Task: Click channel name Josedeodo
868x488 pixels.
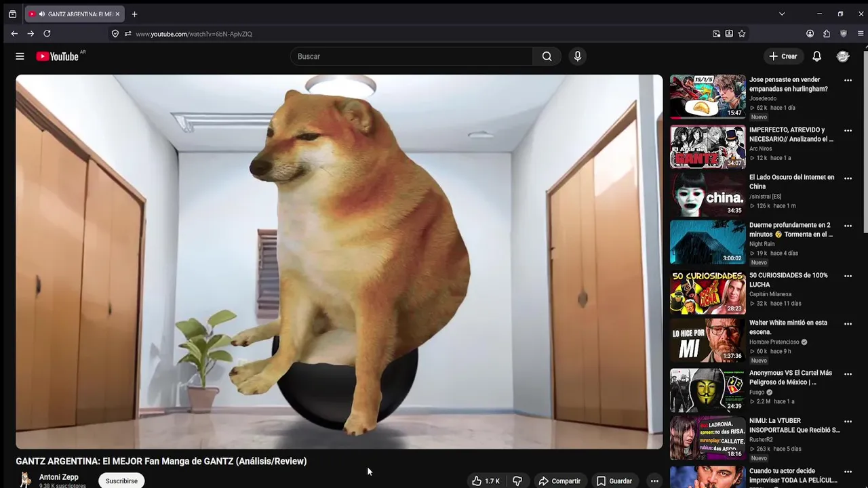Action: pos(763,98)
